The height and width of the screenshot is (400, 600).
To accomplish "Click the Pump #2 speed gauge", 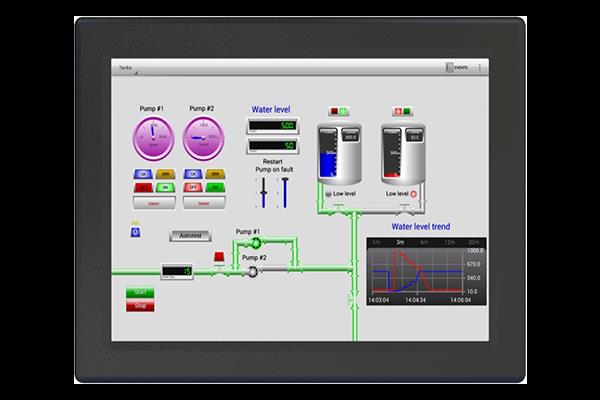I will [x=203, y=137].
